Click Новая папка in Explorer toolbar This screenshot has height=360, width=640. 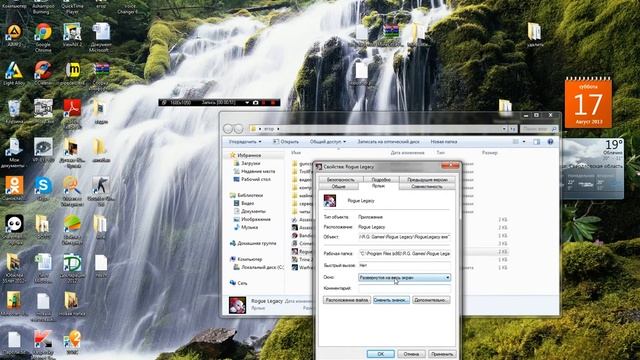pyautogui.click(x=444, y=142)
